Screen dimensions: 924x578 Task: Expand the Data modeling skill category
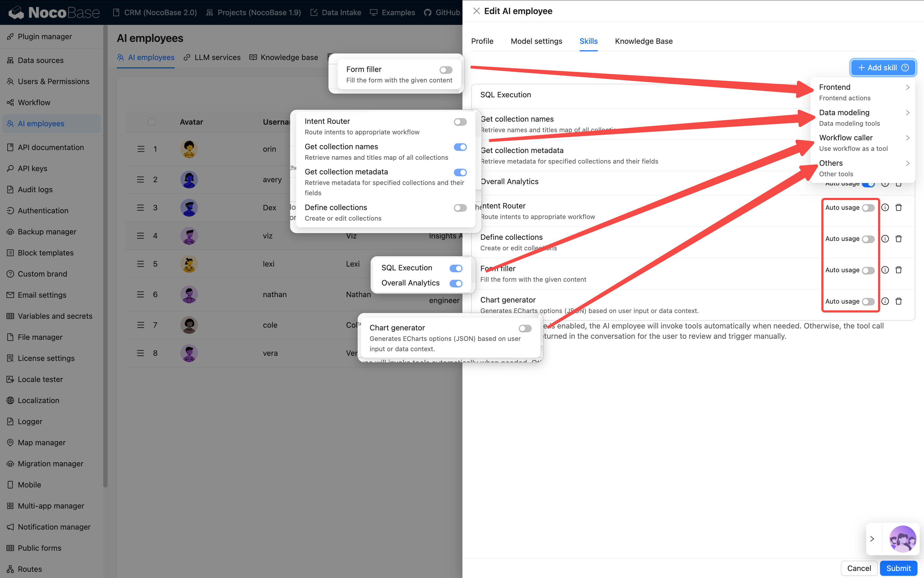coord(844,112)
